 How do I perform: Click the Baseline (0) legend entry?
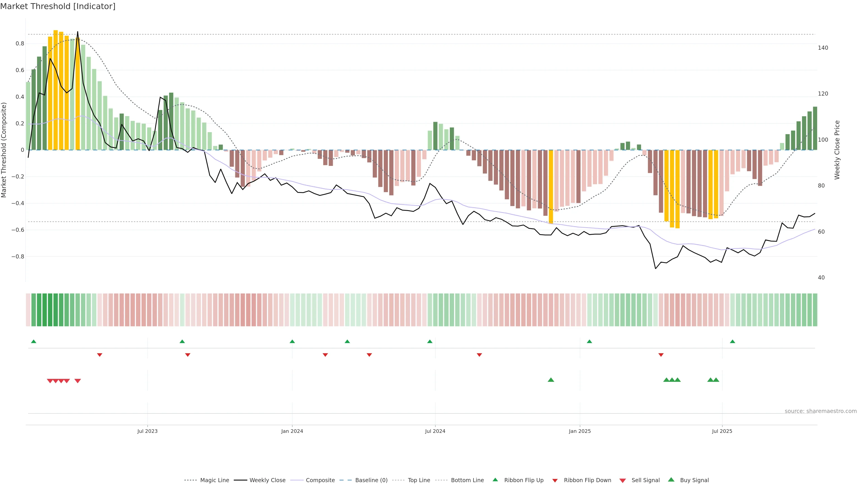coord(371,480)
